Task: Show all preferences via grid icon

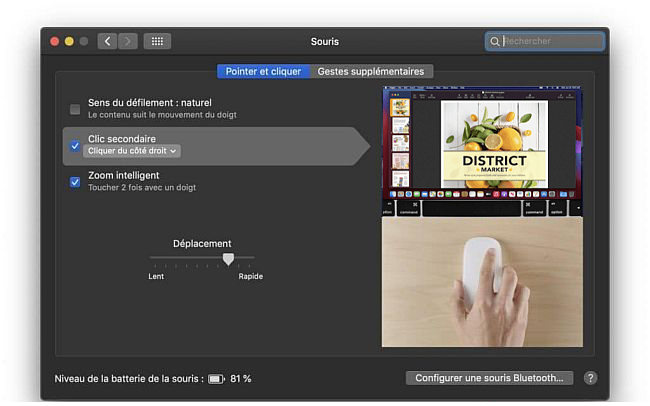Action: (x=157, y=41)
